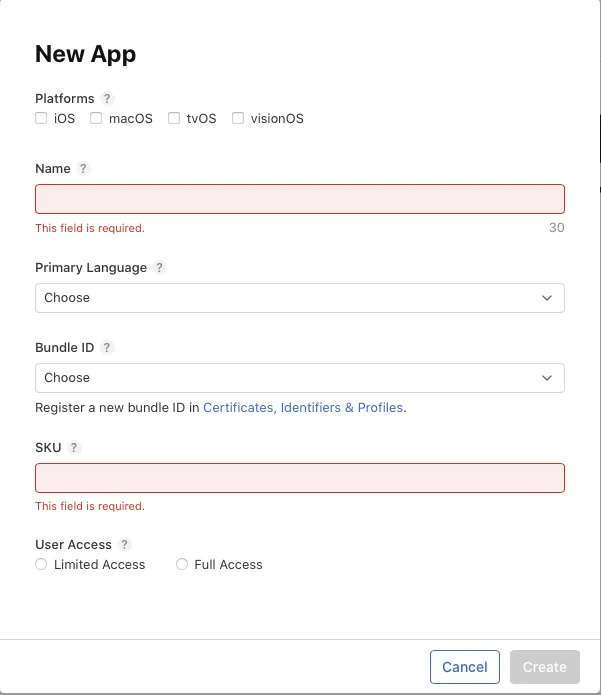Click the User Access help icon
601x695 pixels.
click(x=125, y=545)
